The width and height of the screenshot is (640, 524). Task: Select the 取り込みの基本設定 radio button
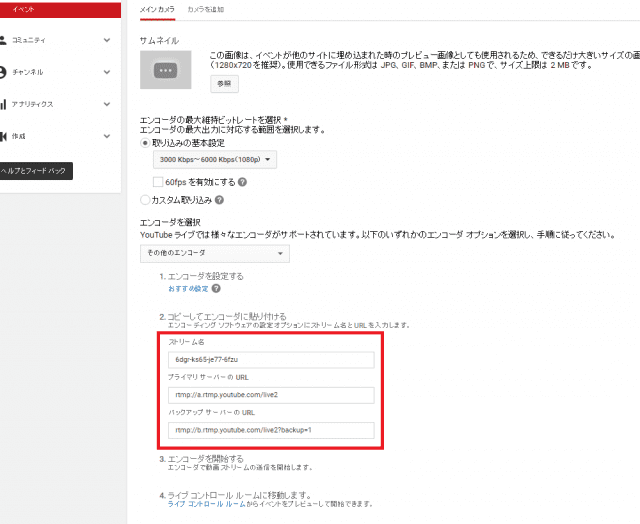tap(144, 143)
